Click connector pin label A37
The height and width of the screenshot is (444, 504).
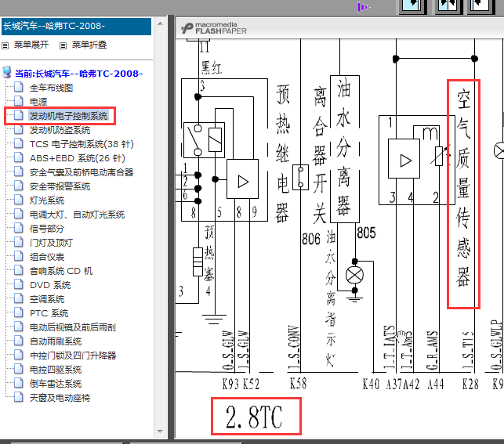coord(394,384)
